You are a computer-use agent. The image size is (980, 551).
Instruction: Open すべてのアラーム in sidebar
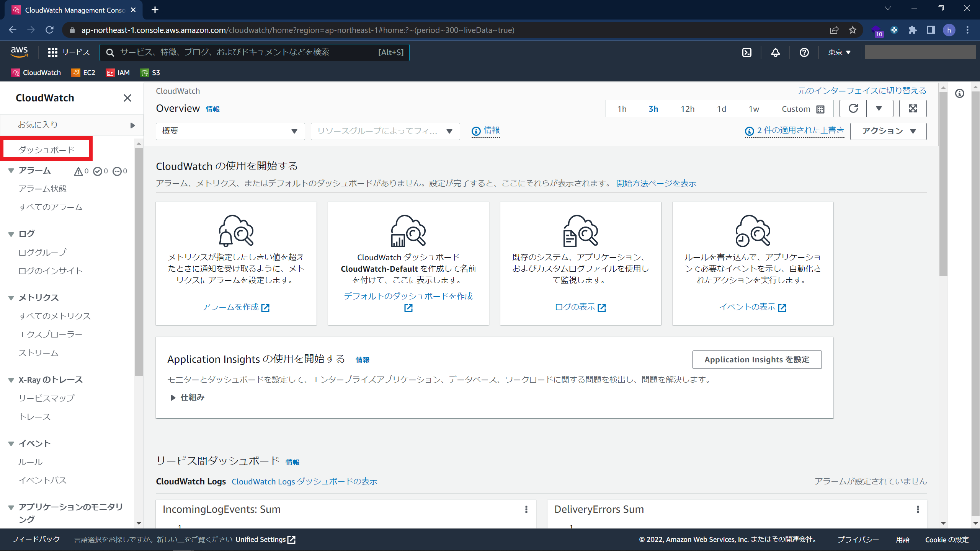click(x=51, y=207)
